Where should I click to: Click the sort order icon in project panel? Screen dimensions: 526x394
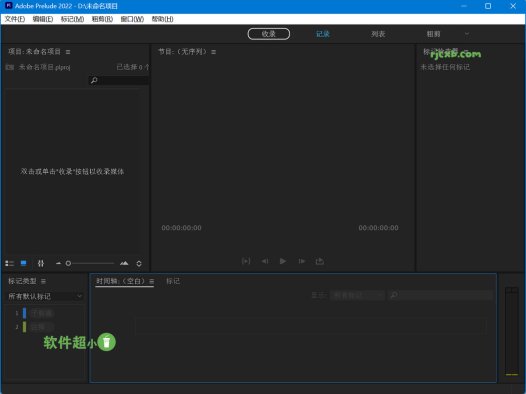(41, 264)
